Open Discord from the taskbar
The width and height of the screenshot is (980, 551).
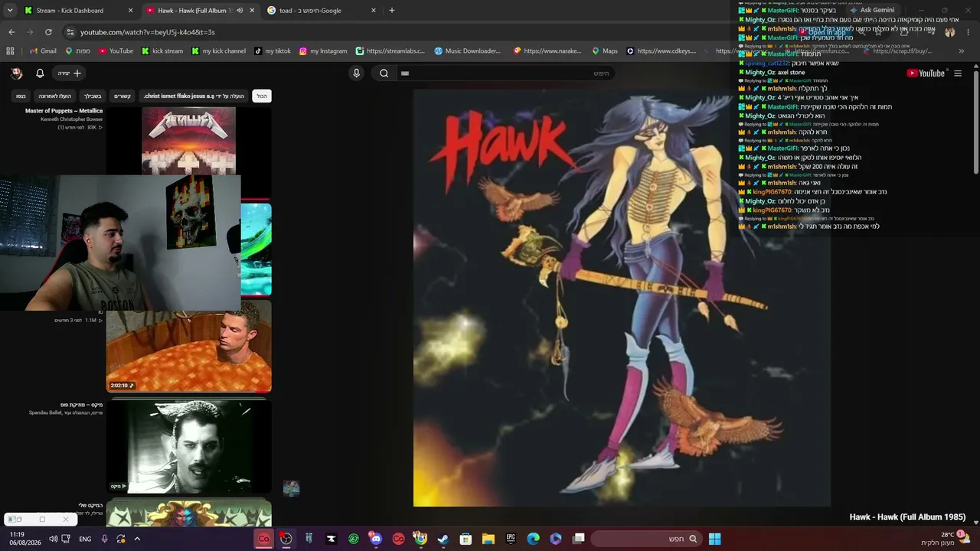(x=376, y=539)
